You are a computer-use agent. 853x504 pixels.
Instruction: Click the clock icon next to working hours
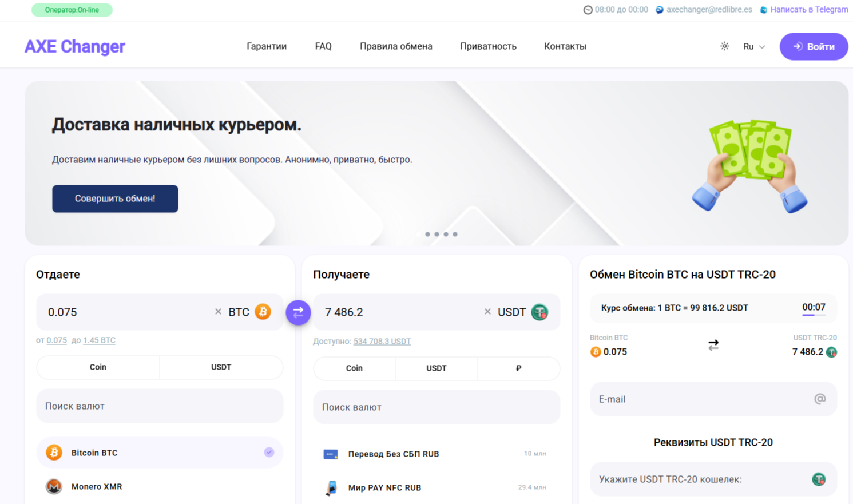pos(588,10)
